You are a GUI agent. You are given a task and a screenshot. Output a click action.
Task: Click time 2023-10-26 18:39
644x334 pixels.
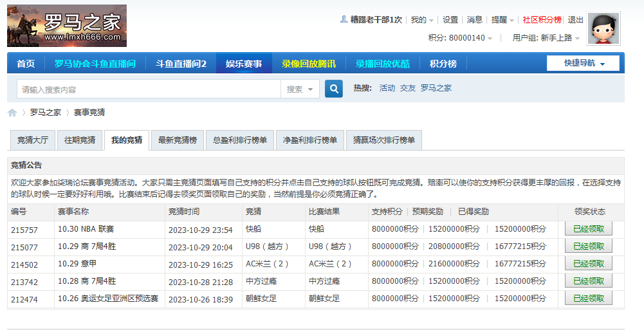[x=201, y=299]
